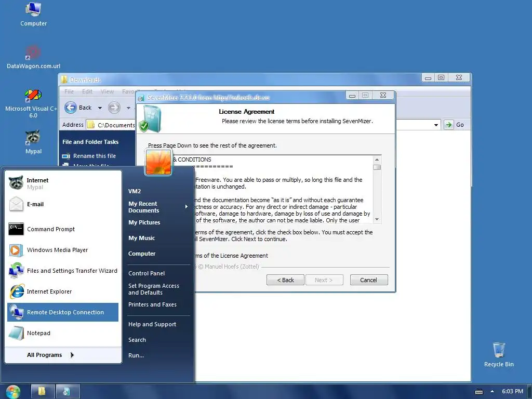Open E-mail from Start menu
Screen dimensions: 532x399
point(63,204)
